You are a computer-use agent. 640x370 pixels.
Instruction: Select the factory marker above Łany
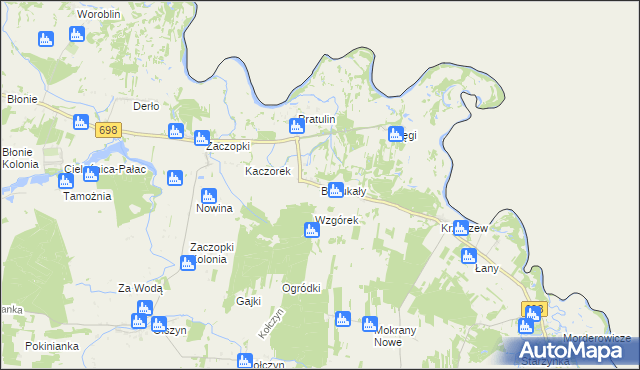click(469, 256)
